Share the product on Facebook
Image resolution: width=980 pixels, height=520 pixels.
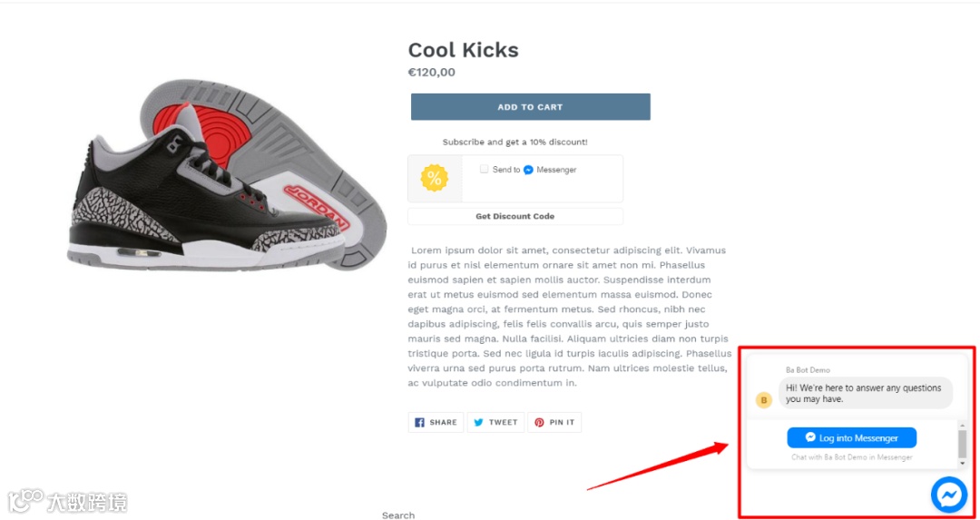click(x=436, y=422)
